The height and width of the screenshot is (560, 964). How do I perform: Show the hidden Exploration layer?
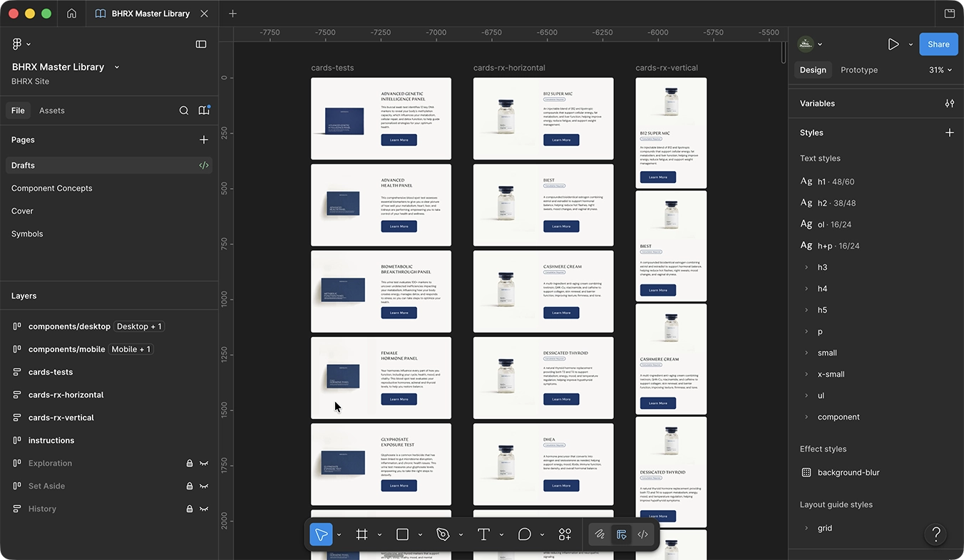pyautogui.click(x=204, y=463)
